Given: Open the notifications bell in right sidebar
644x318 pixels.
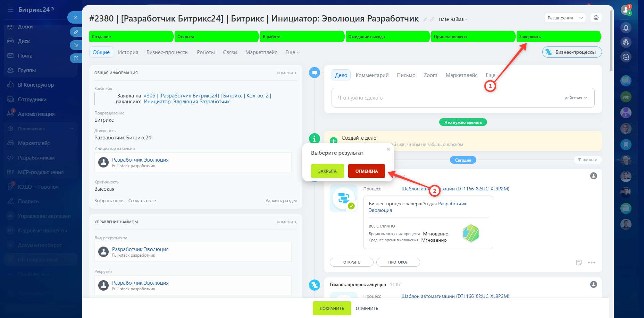Looking at the screenshot, I should coord(626,28).
